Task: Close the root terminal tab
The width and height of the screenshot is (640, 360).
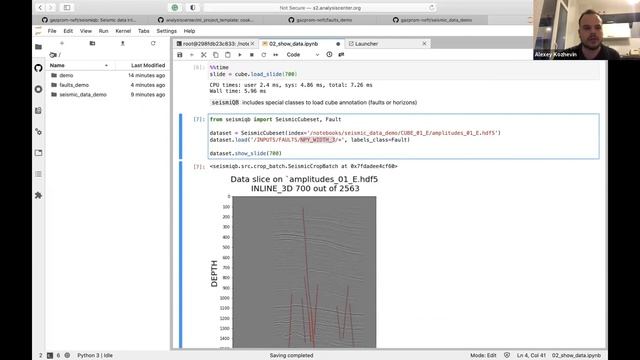Action: click(x=253, y=44)
